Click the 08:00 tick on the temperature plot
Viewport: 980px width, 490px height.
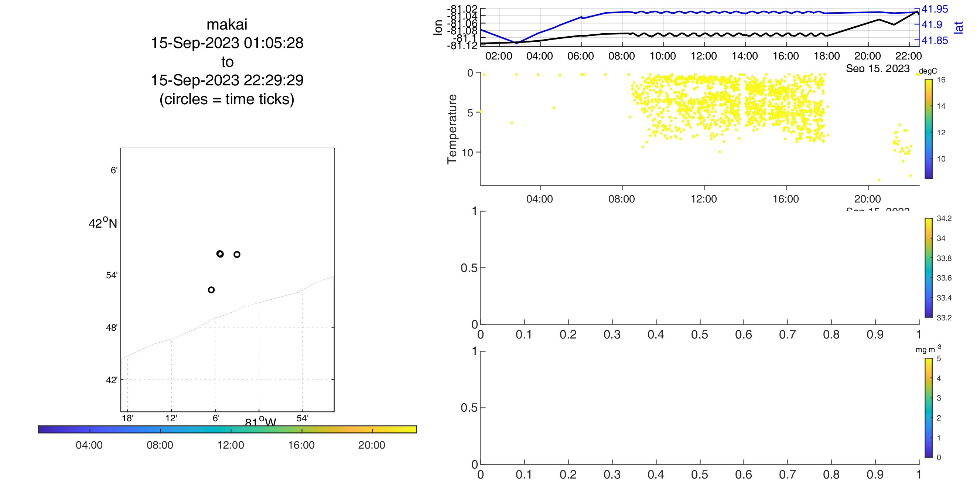622,199
